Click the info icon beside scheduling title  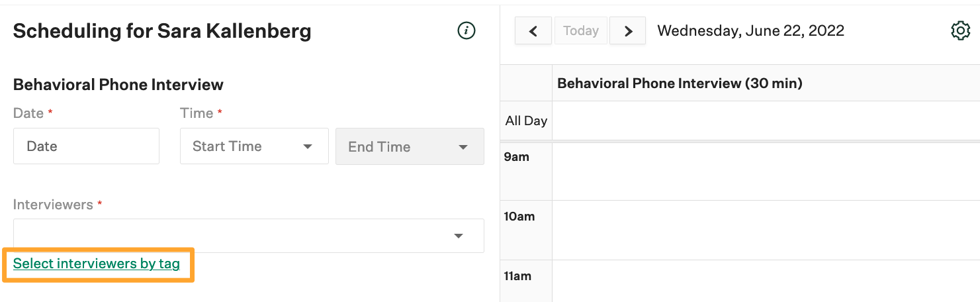point(467,30)
